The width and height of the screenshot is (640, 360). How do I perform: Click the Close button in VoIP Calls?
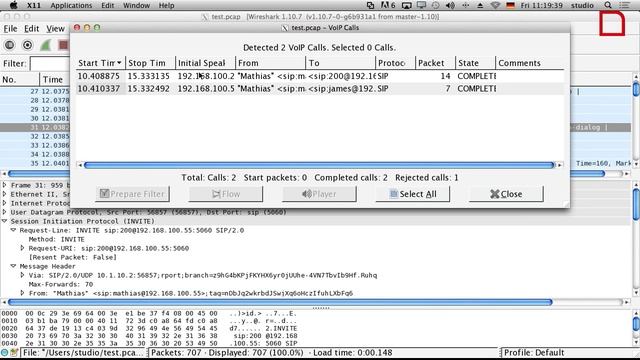(x=506, y=194)
